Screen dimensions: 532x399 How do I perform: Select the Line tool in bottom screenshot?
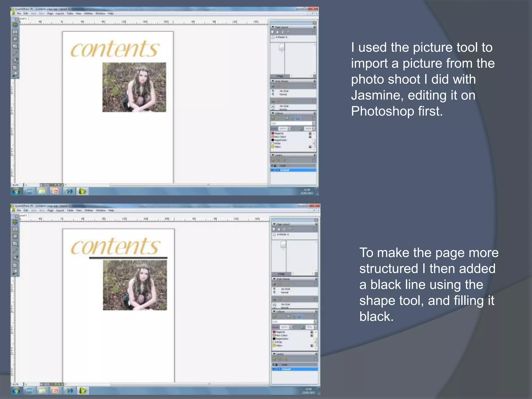[15, 251]
